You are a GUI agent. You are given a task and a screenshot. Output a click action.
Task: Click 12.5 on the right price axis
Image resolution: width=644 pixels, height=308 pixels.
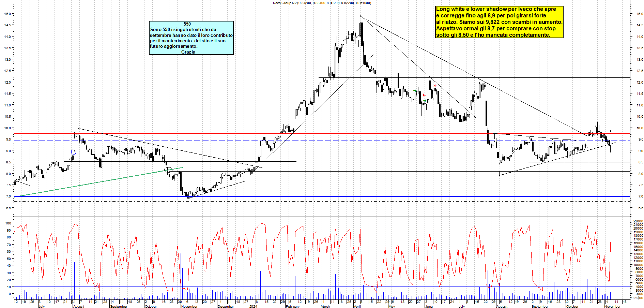click(640, 71)
